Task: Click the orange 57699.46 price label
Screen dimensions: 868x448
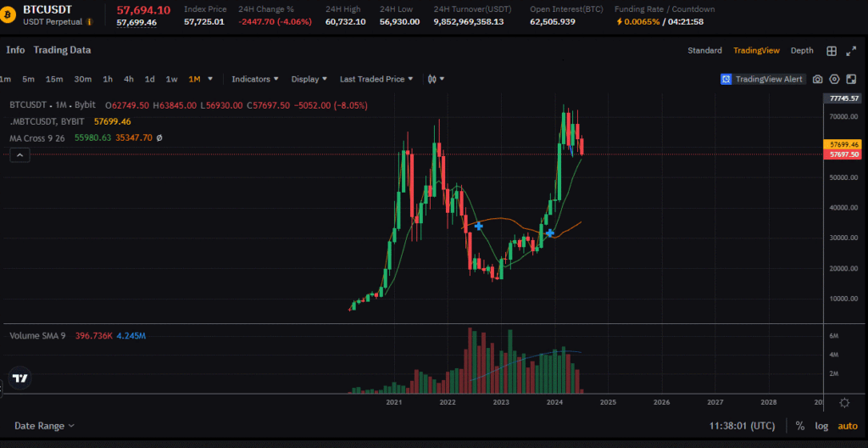Action: point(843,144)
